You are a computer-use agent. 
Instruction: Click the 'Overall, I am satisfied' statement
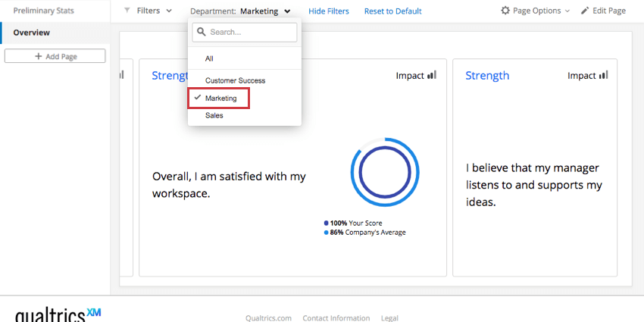[x=229, y=185]
